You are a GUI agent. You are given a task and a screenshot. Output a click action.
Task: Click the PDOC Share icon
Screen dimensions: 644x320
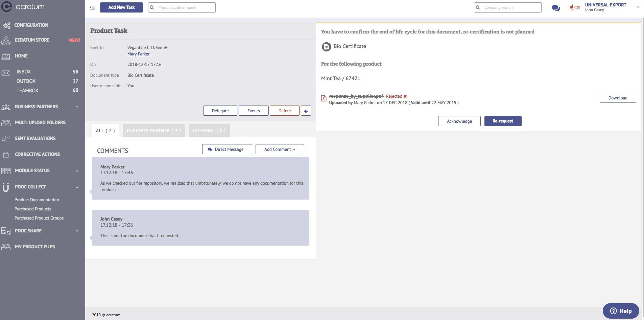(6, 231)
